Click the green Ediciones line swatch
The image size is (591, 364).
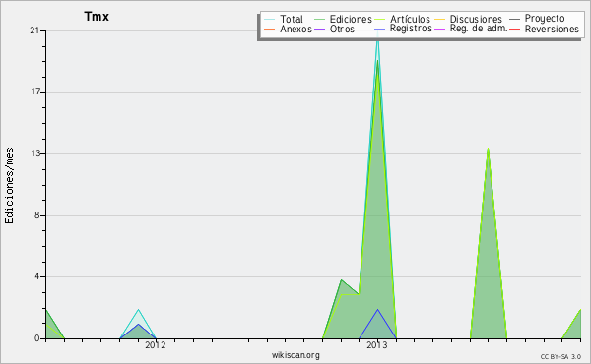(319, 19)
